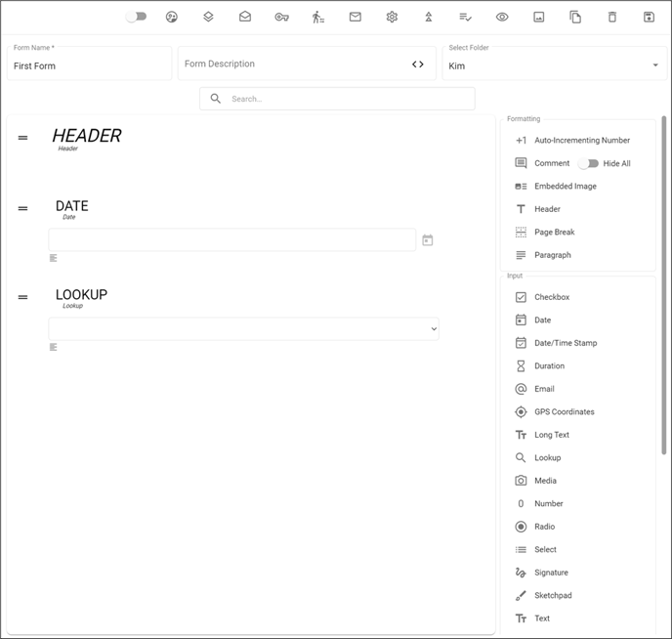Image resolution: width=672 pixels, height=639 pixels.
Task: Add a Date input from palette
Action: pos(532,320)
